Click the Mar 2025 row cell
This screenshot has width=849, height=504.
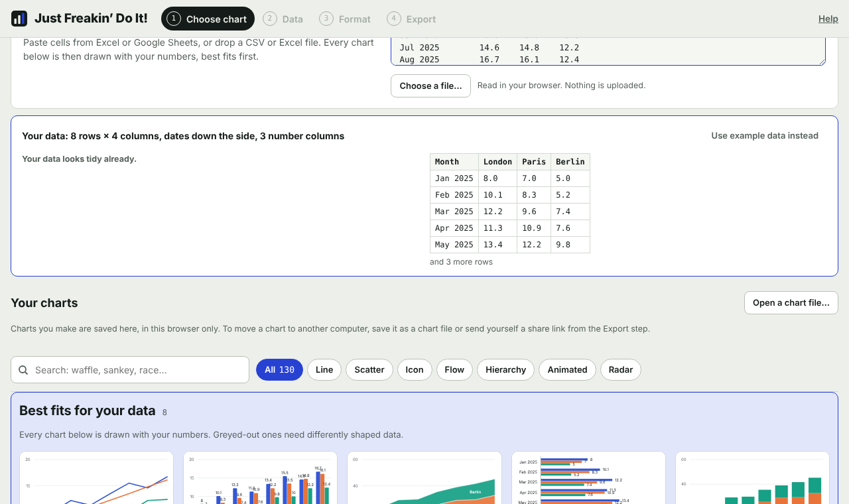point(454,212)
